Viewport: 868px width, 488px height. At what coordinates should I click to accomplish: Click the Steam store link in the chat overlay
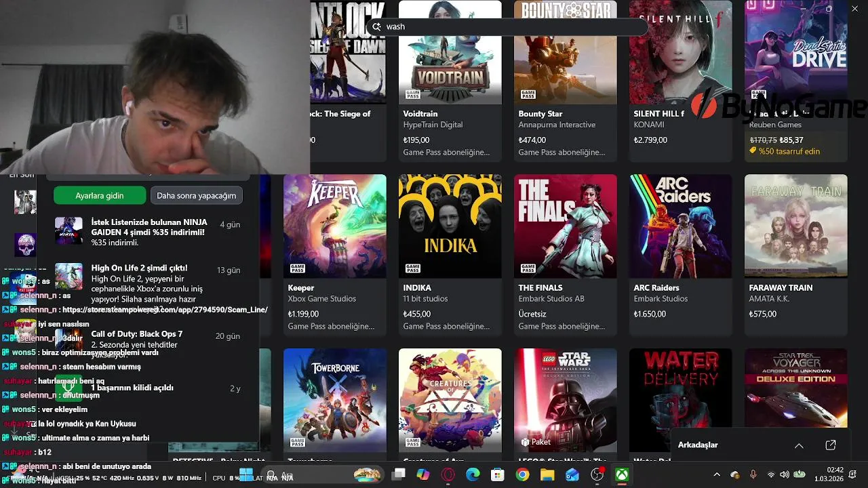[x=165, y=310]
